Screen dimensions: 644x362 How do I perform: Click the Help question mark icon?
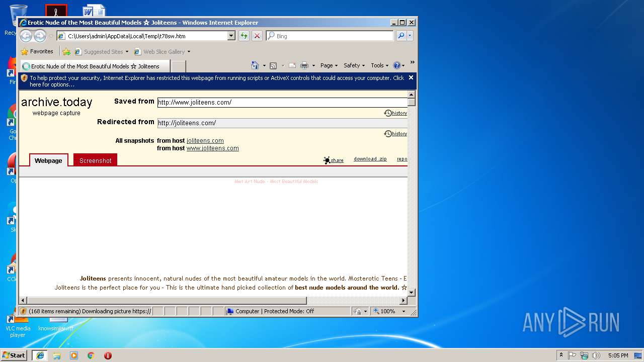396,65
